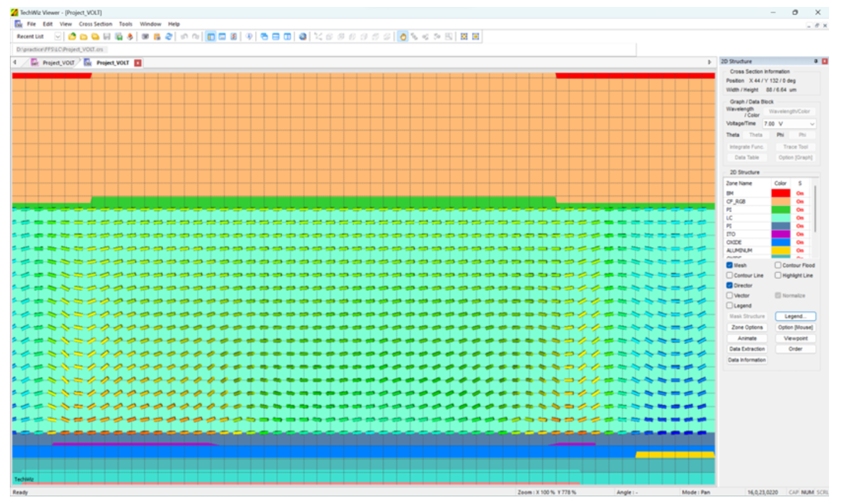The image size is (843, 504).
Task: Tick the Legend checkbox
Action: pyautogui.click(x=729, y=305)
